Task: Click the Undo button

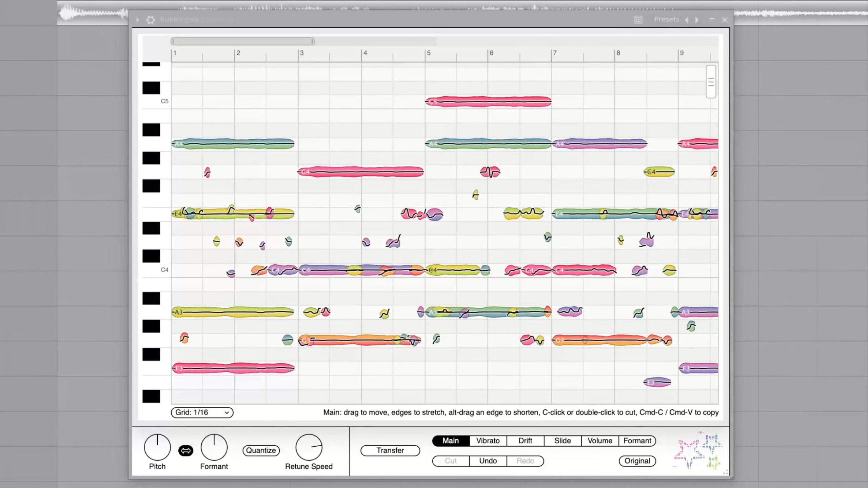Action: [x=488, y=461]
